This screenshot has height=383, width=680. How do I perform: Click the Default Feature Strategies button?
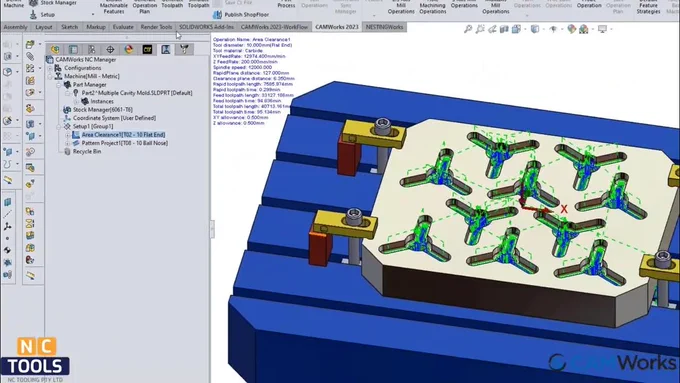[648, 6]
